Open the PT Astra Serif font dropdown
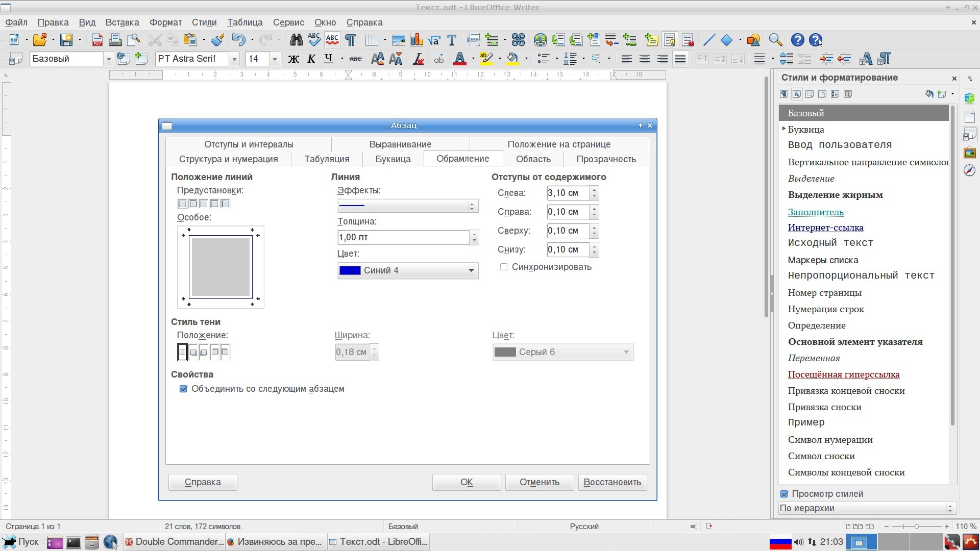This screenshot has height=551, width=980. (x=234, y=59)
